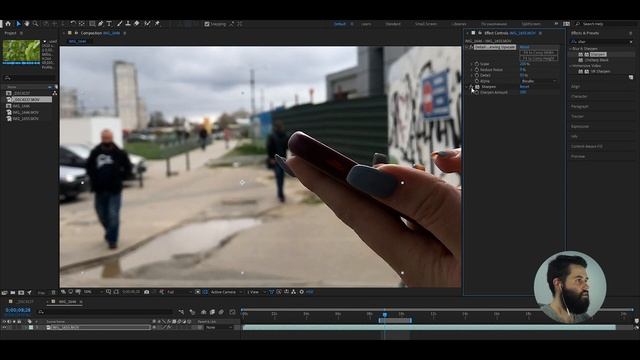Select the Type text tool
The height and width of the screenshot is (360, 640).
coord(109,24)
